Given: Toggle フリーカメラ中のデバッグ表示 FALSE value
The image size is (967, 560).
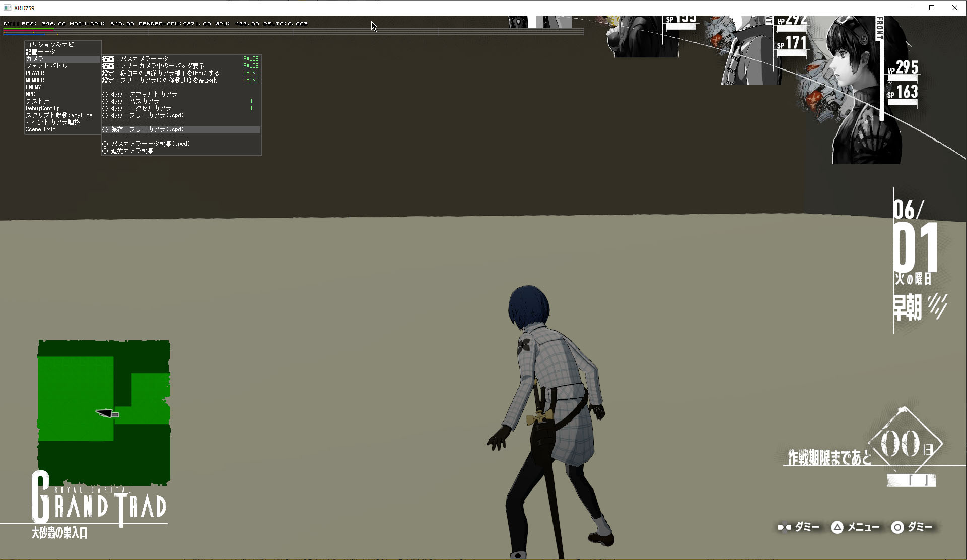Looking at the screenshot, I should click(251, 66).
